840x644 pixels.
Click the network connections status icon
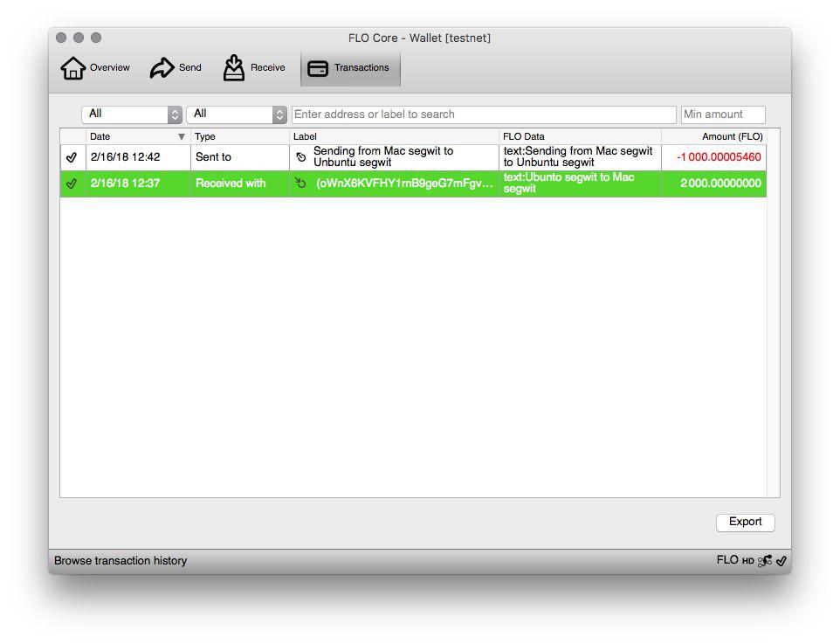click(x=764, y=561)
